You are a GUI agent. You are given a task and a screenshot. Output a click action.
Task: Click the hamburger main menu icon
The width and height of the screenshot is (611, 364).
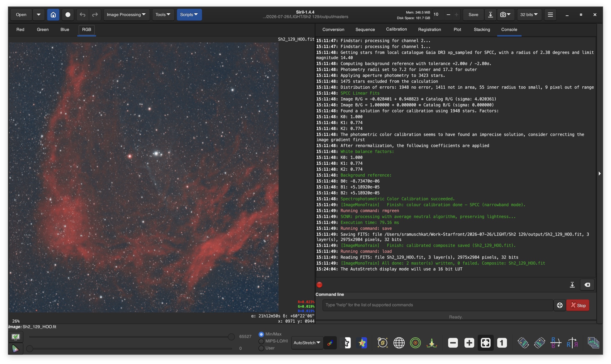point(550,14)
